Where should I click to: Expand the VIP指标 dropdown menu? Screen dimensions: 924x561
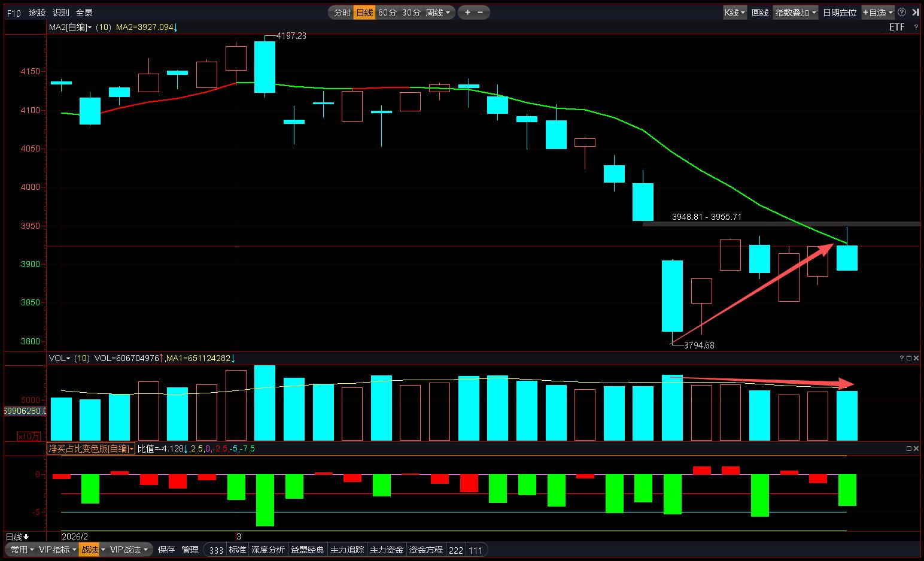coord(57,550)
